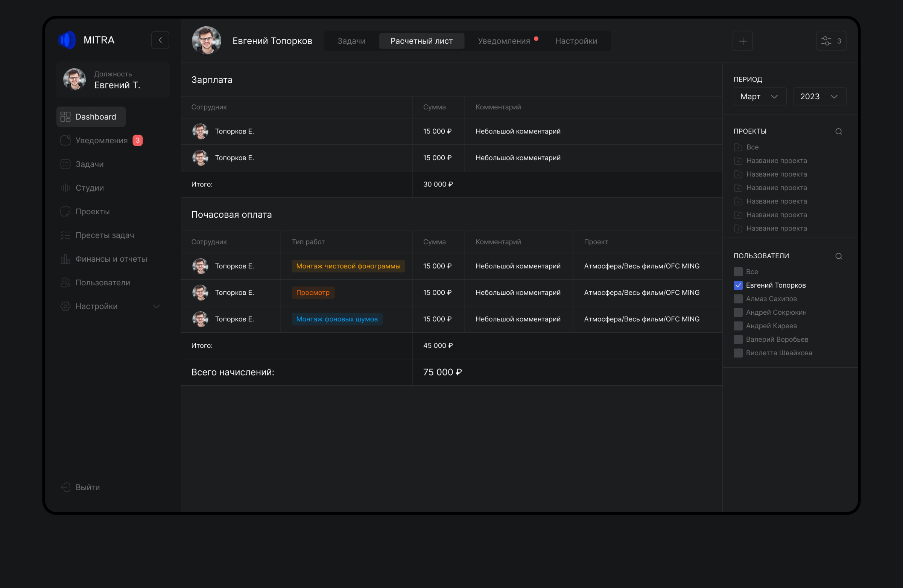
Task: Switch to the Уведомления tab
Action: pos(503,41)
